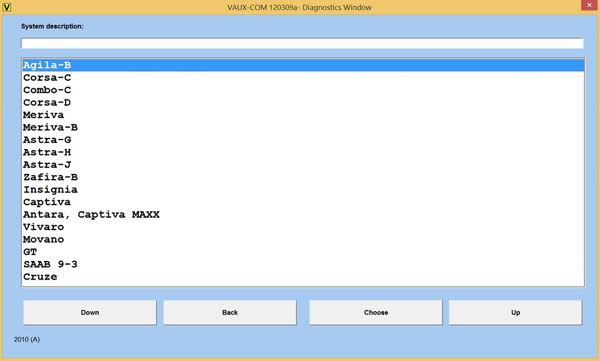
Task: Select Agila-B in the model list
Action: pos(303,65)
